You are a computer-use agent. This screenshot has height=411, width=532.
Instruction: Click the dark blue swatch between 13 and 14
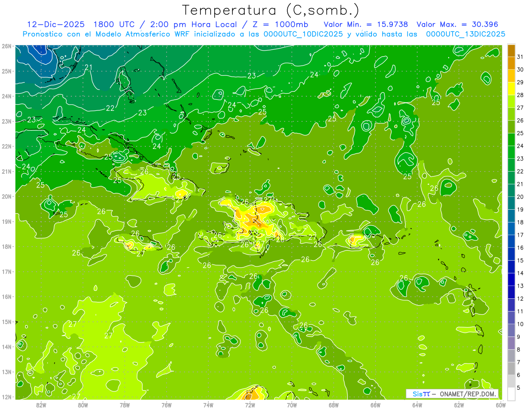coord(511,279)
